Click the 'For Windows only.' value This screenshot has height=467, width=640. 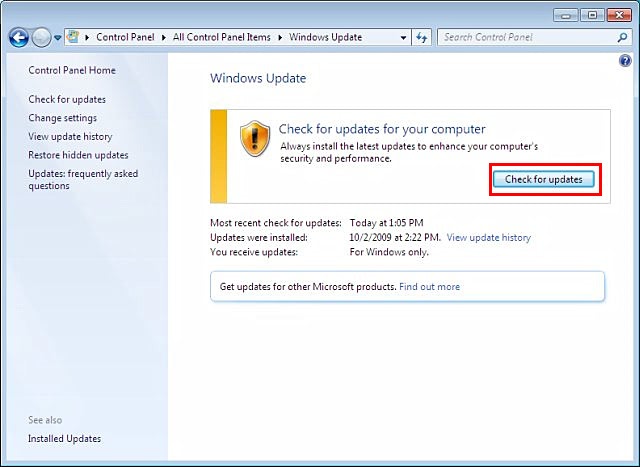[x=389, y=252]
